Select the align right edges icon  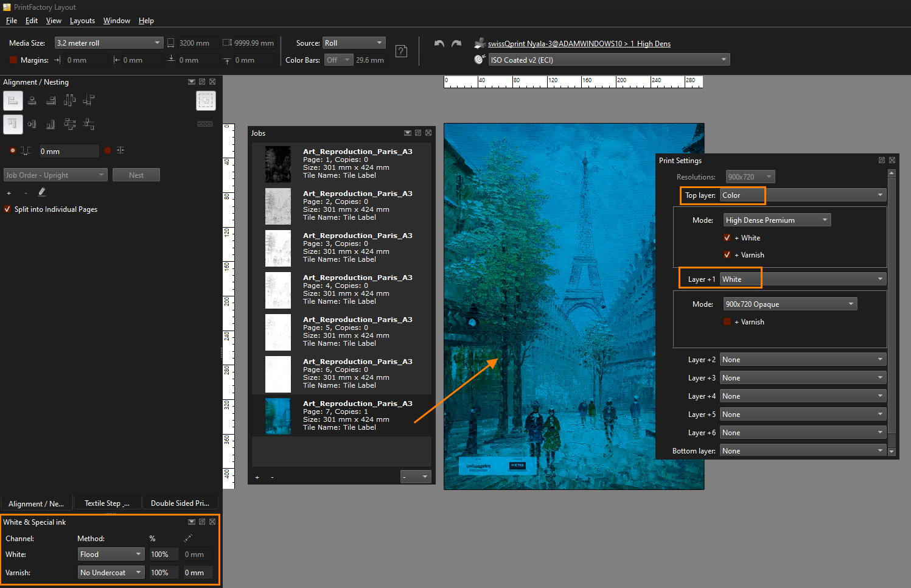[51, 100]
